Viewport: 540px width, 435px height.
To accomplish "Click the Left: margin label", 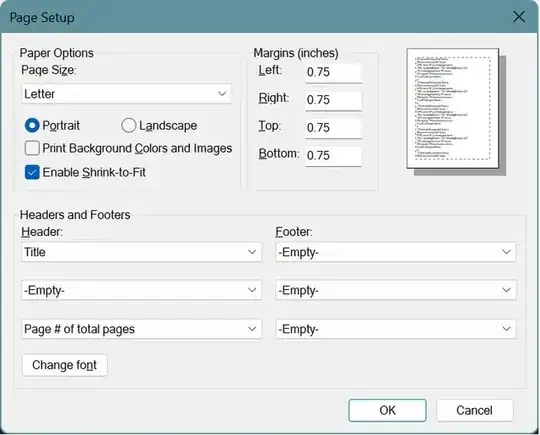I will (270, 70).
